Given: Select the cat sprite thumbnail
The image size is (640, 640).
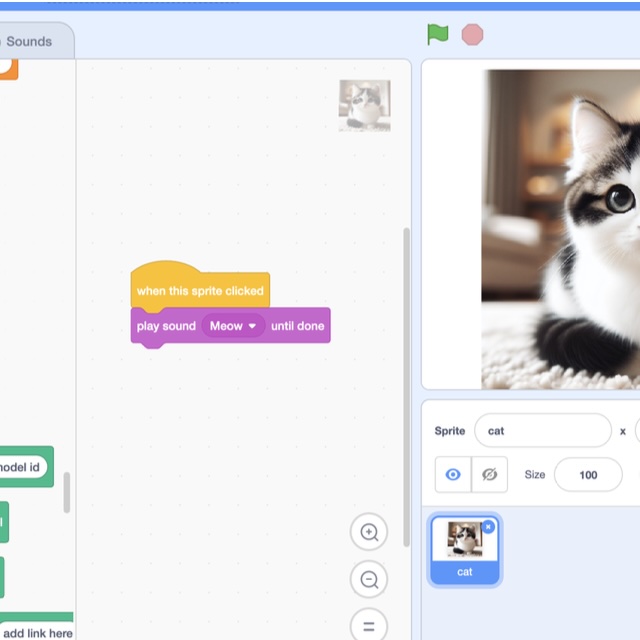Looking at the screenshot, I should point(464,550).
